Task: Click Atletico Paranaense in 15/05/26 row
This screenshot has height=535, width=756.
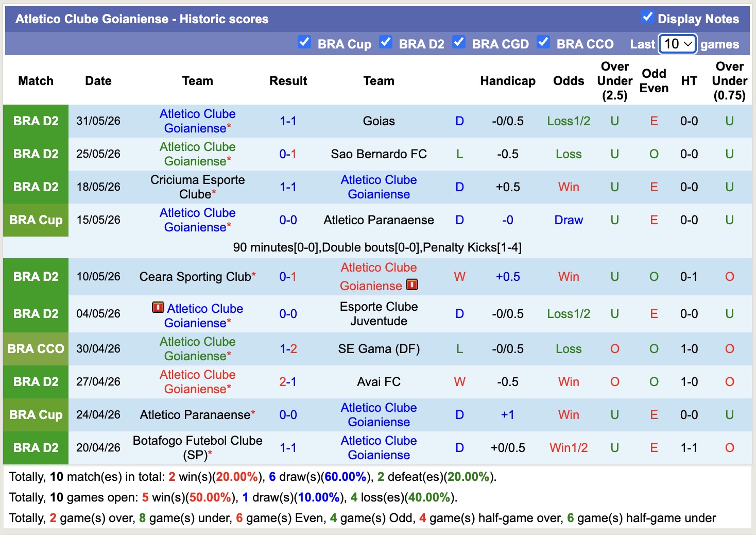Action: (379, 220)
